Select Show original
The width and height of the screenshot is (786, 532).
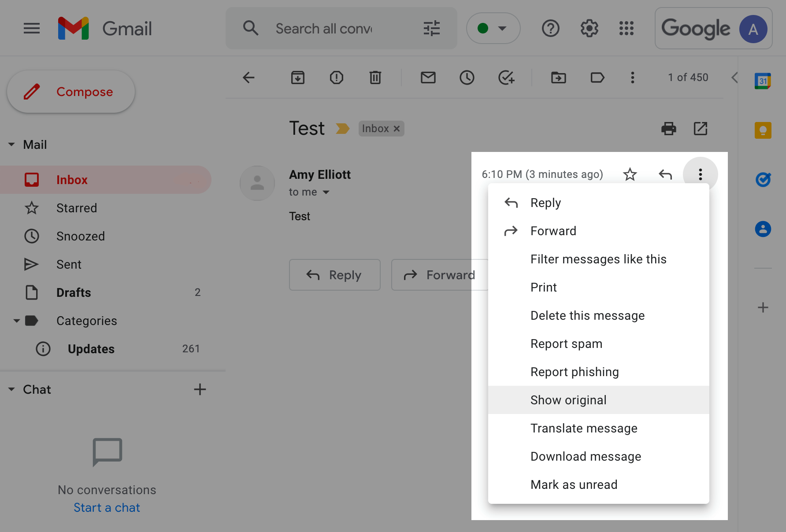[x=598, y=400]
